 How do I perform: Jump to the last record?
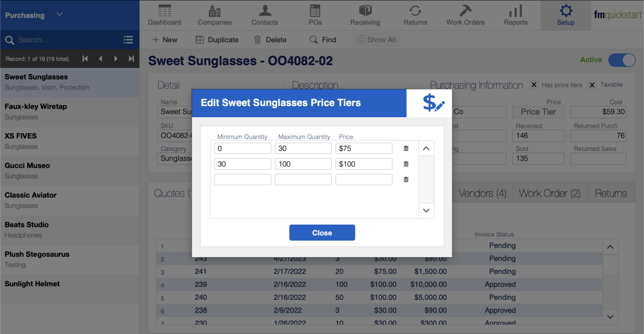[x=131, y=59]
